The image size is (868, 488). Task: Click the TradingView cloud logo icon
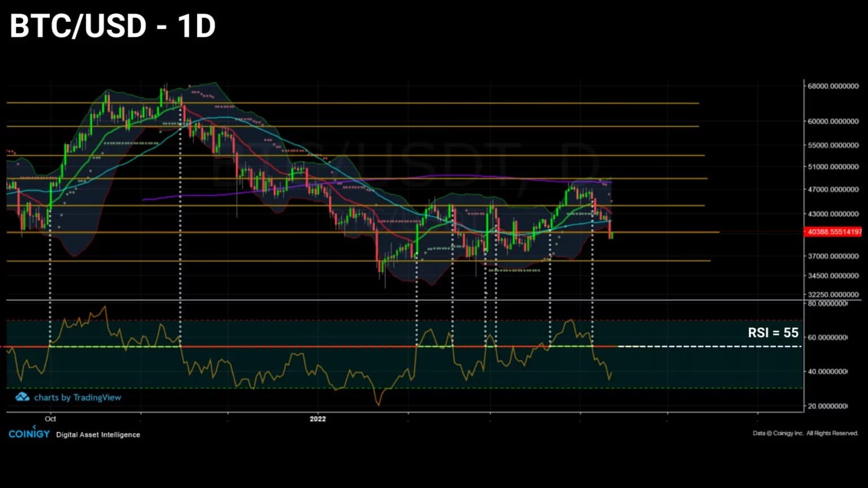click(23, 397)
